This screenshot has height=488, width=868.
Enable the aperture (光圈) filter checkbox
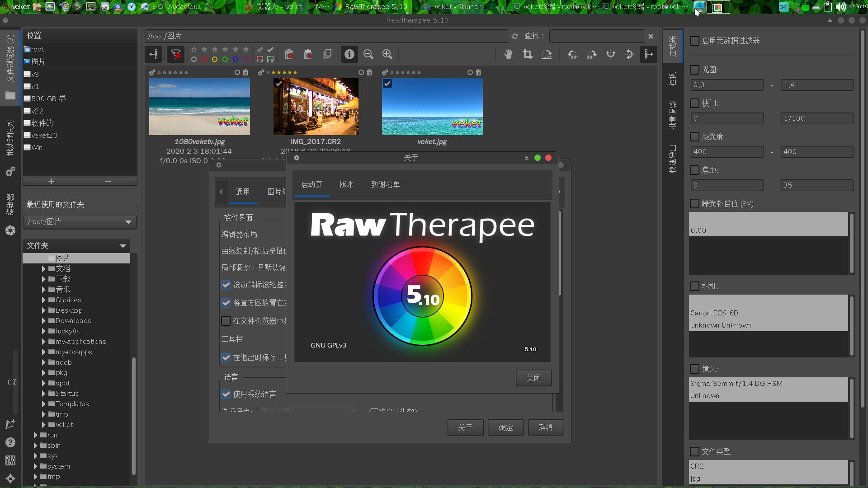tap(695, 70)
